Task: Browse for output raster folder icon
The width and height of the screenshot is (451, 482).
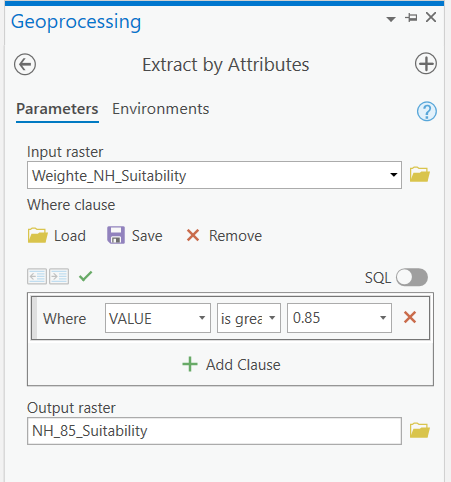Action: tap(420, 430)
